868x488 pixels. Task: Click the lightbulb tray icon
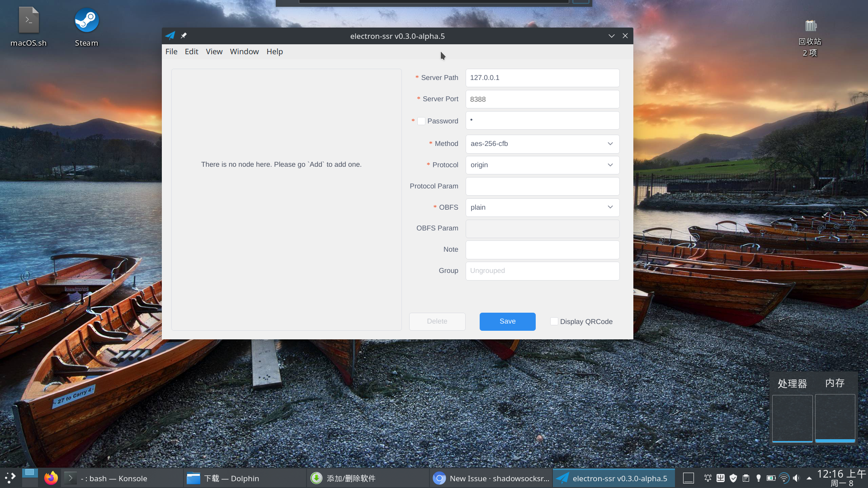coord(759,478)
